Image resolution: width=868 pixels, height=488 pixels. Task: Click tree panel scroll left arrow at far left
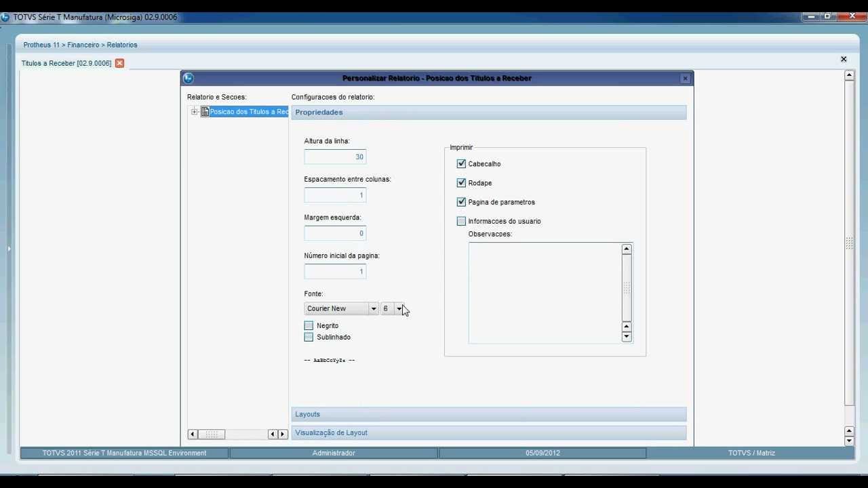tap(193, 434)
